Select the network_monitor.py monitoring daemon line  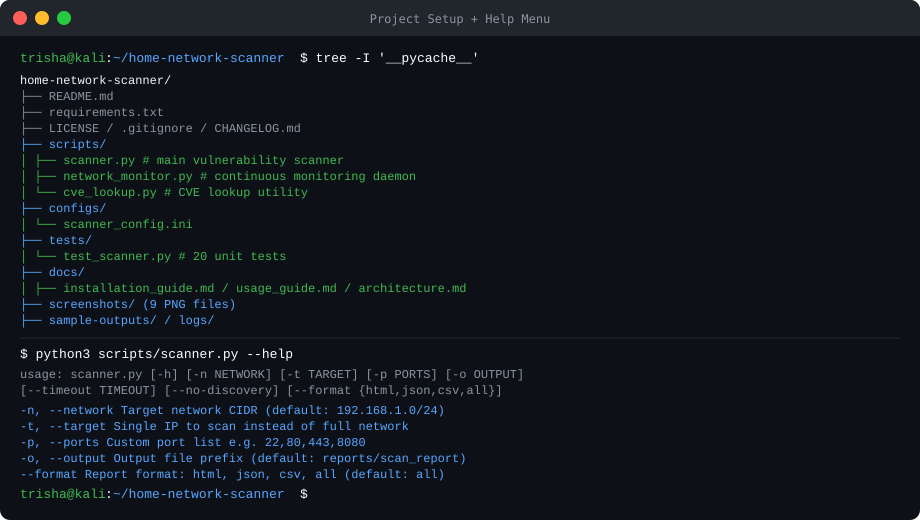pyautogui.click(x=239, y=176)
